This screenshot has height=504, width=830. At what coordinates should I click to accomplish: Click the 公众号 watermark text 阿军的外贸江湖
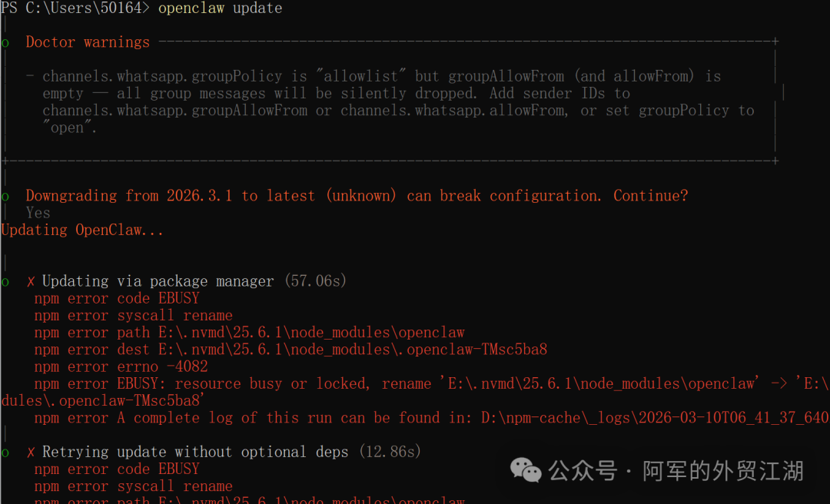723,470
